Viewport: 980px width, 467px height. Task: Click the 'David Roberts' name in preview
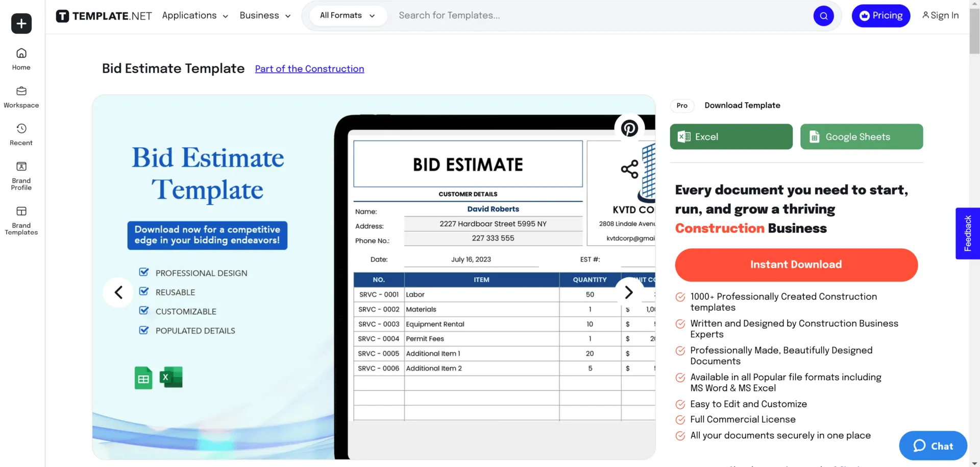click(493, 209)
